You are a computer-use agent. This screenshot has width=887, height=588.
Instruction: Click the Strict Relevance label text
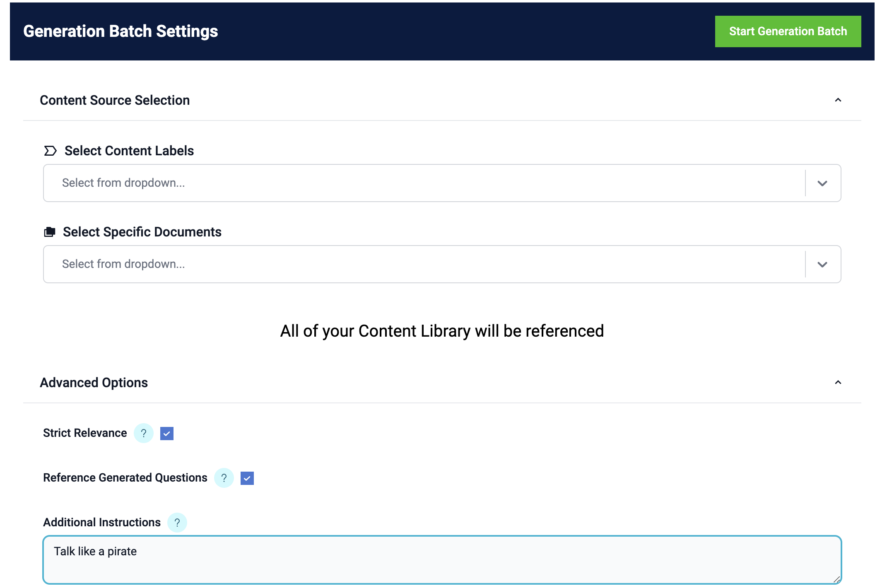[85, 433]
